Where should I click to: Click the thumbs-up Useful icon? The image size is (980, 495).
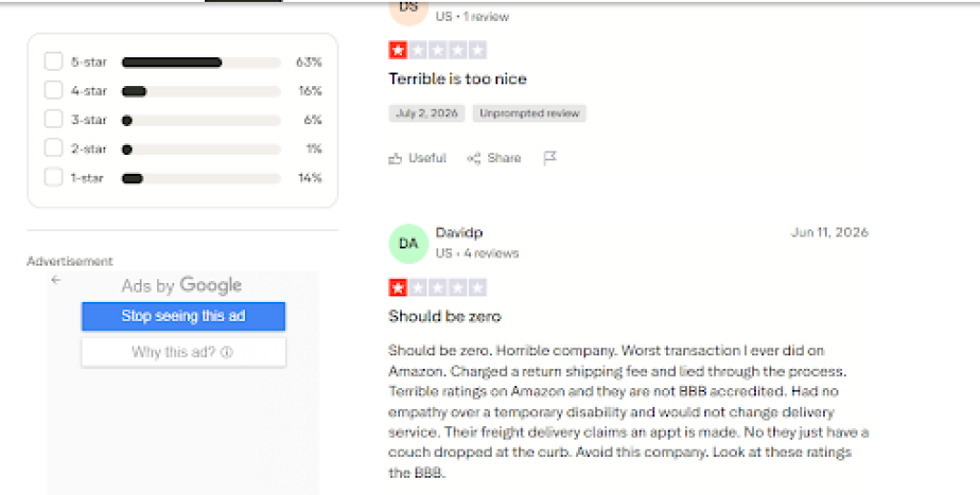click(395, 159)
